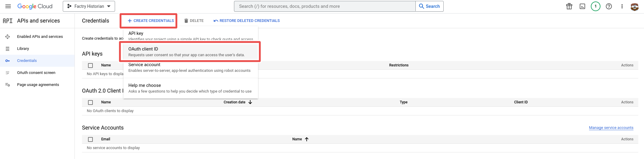Open Enabled APIs and services page
The image size is (644, 159).
[40, 37]
